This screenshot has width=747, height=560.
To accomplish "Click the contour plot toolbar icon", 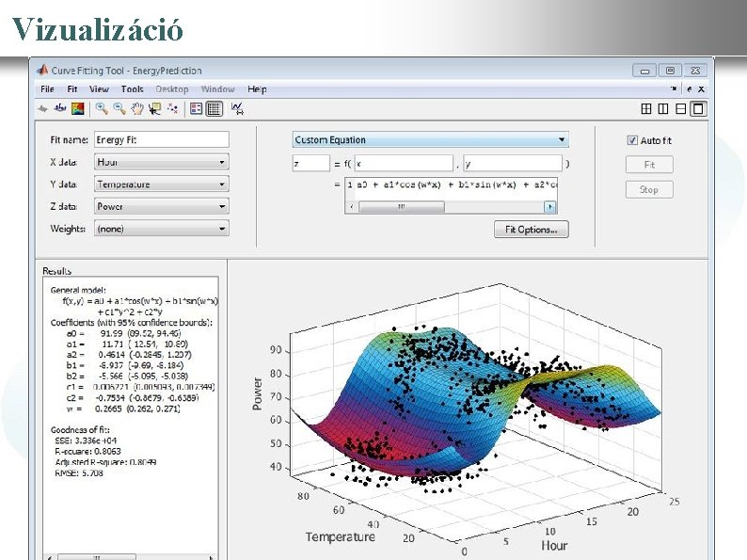I will click(x=78, y=108).
